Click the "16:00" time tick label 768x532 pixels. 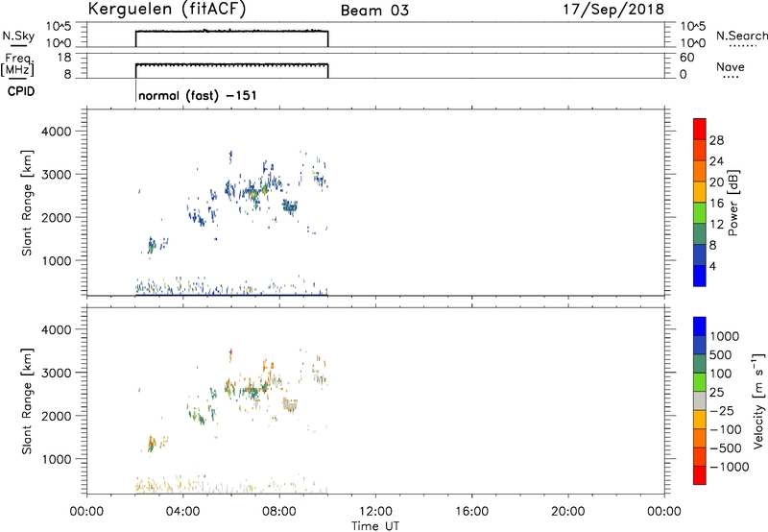click(471, 512)
